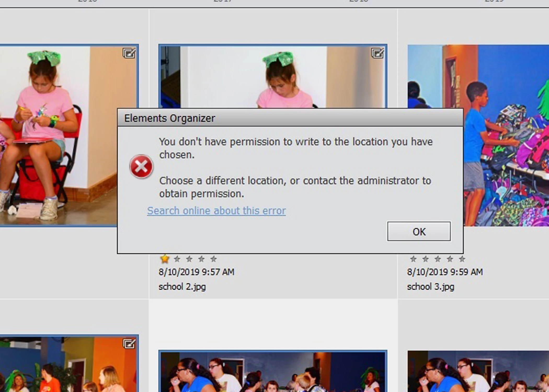The height and width of the screenshot is (392, 549).
Task: Click edited badge on the girl-in-chair photo
Action: click(x=129, y=53)
